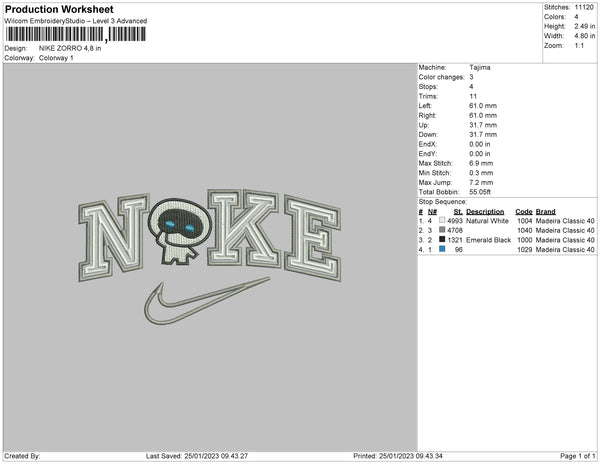Image resolution: width=600 pixels, height=464 pixels.
Task: Click the Right value '61.0 mm'
Action: click(483, 116)
